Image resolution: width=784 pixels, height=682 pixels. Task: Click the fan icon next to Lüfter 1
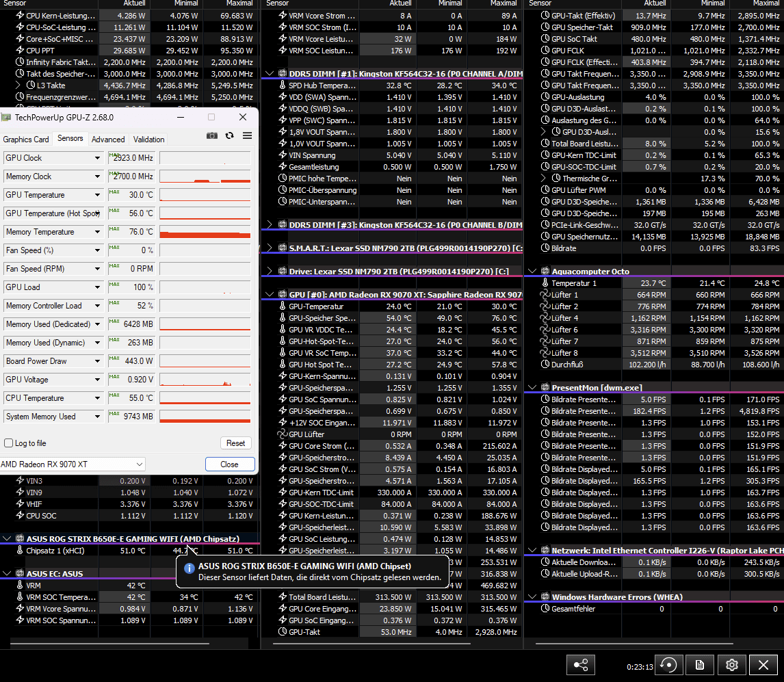[x=545, y=295]
